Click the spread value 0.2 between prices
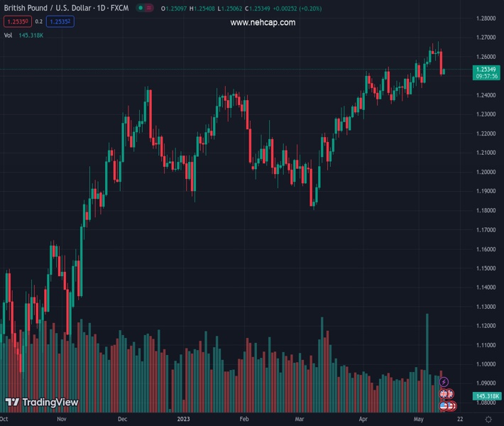504x426 pixels. (x=38, y=22)
